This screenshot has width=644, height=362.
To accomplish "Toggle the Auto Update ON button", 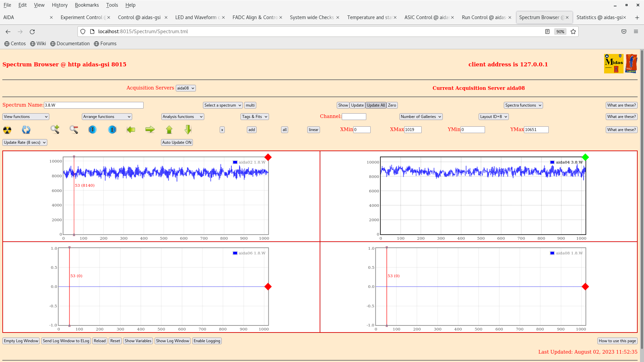I will point(177,142).
